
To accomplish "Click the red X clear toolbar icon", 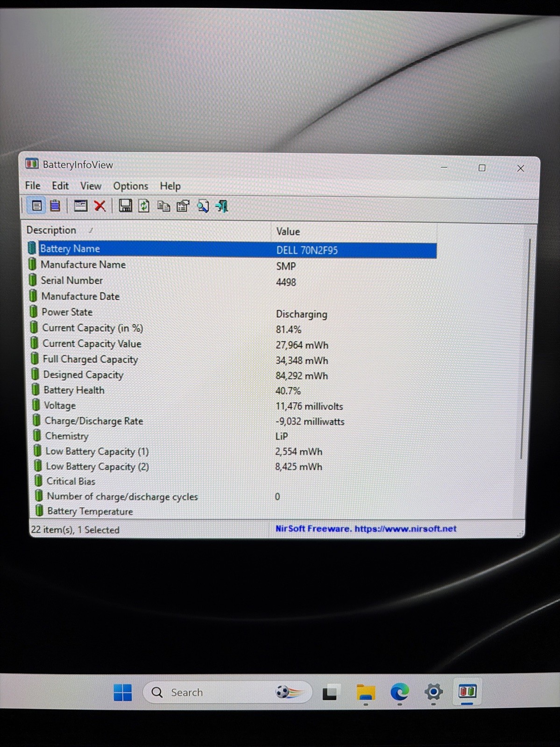I will coord(100,206).
